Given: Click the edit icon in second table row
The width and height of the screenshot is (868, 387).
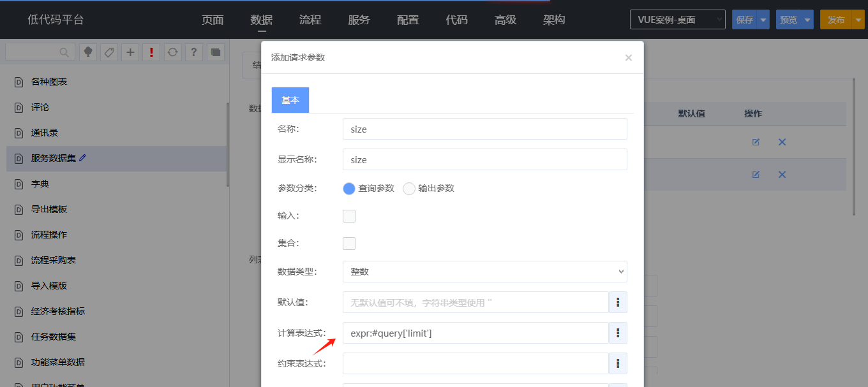Looking at the screenshot, I should pyautogui.click(x=756, y=174).
